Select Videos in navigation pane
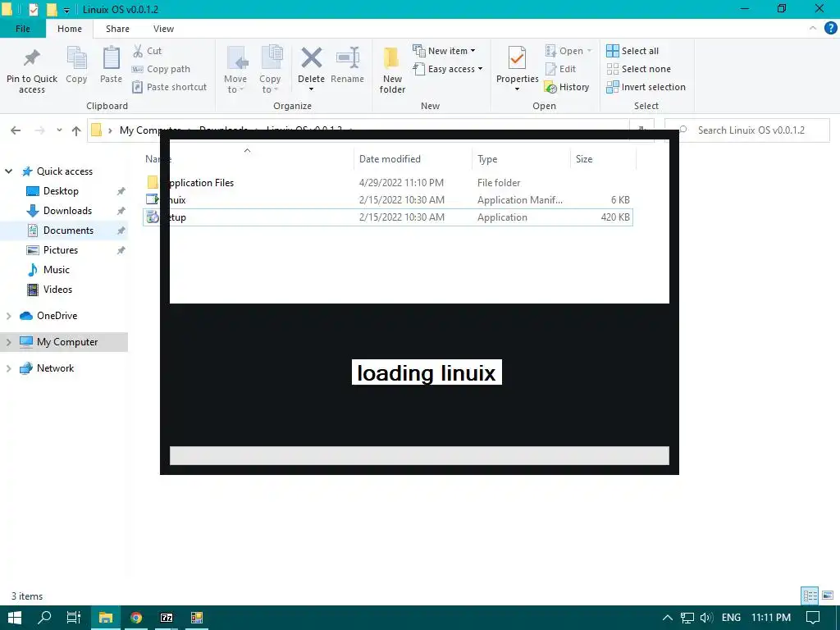The image size is (840, 630). pos(57,290)
